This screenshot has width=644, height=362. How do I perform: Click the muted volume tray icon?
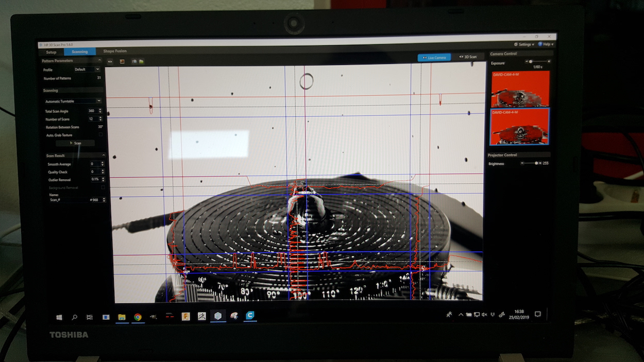coord(484,314)
